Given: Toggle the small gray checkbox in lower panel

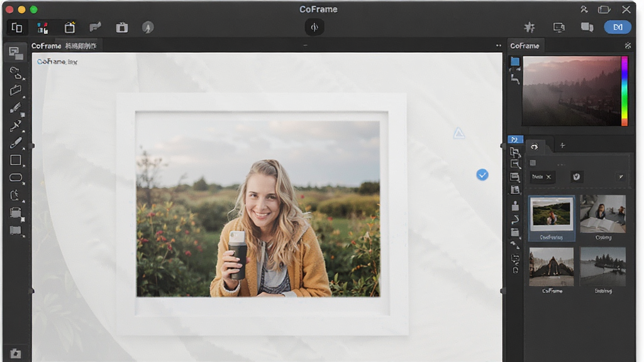Looking at the screenshot, I should point(533,163).
